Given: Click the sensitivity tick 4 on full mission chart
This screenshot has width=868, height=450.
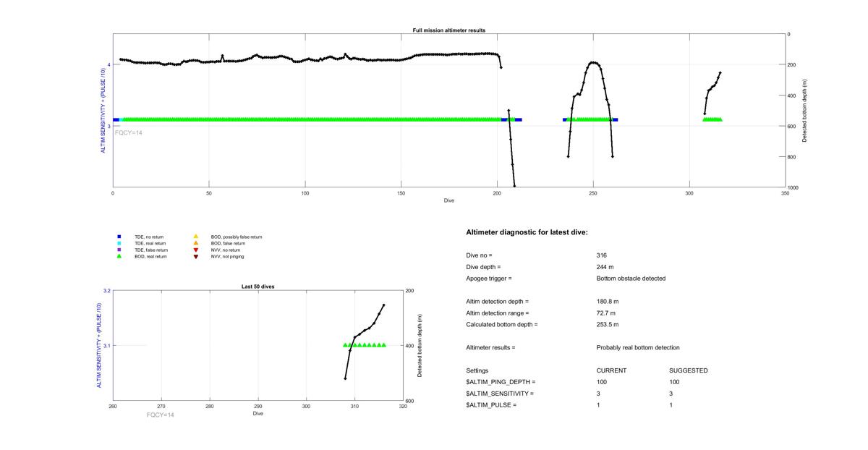Looking at the screenshot, I should 109,64.
